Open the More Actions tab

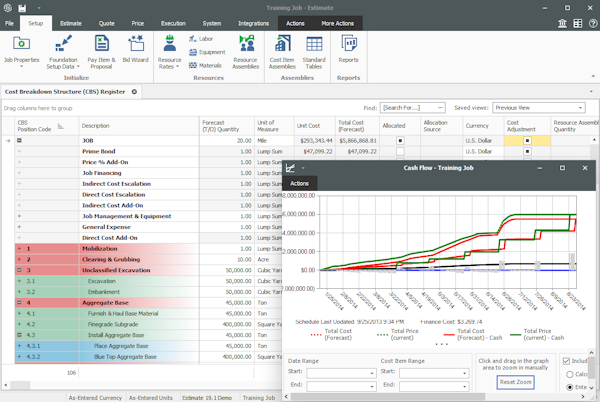[338, 23]
